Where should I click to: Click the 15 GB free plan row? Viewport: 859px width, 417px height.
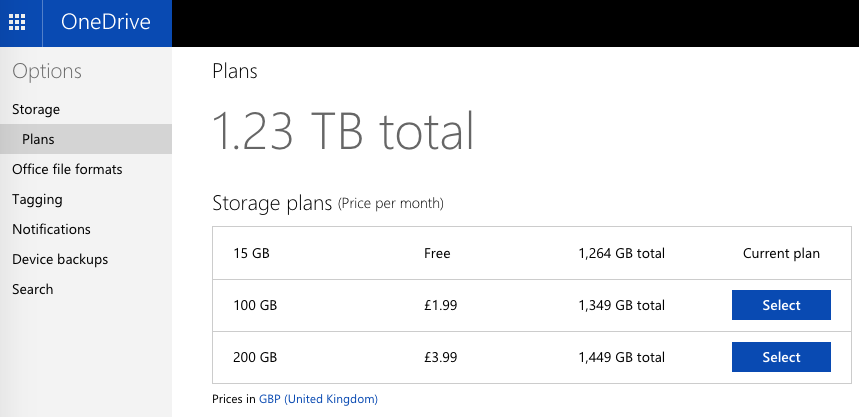coord(532,253)
